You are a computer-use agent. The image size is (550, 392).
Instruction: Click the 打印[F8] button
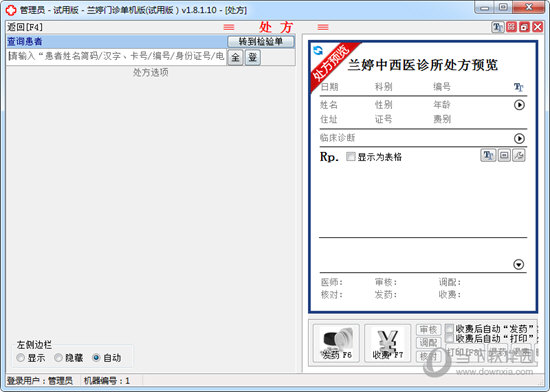pos(465,352)
